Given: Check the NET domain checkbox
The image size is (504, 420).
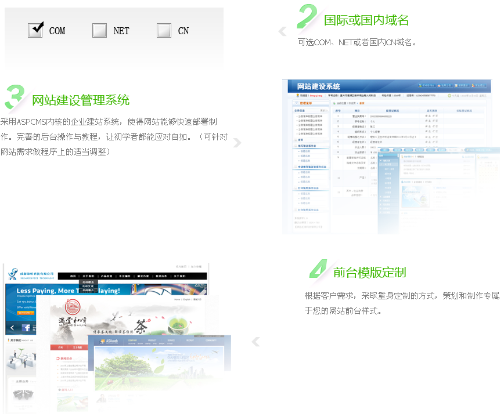Looking at the screenshot, I should coord(99,30).
